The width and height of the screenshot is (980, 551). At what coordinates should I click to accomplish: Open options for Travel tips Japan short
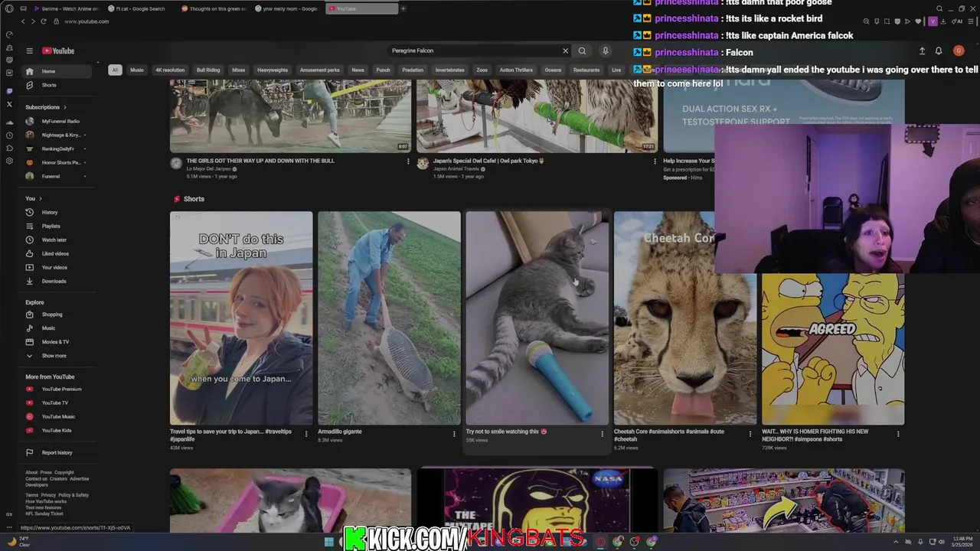point(306,434)
